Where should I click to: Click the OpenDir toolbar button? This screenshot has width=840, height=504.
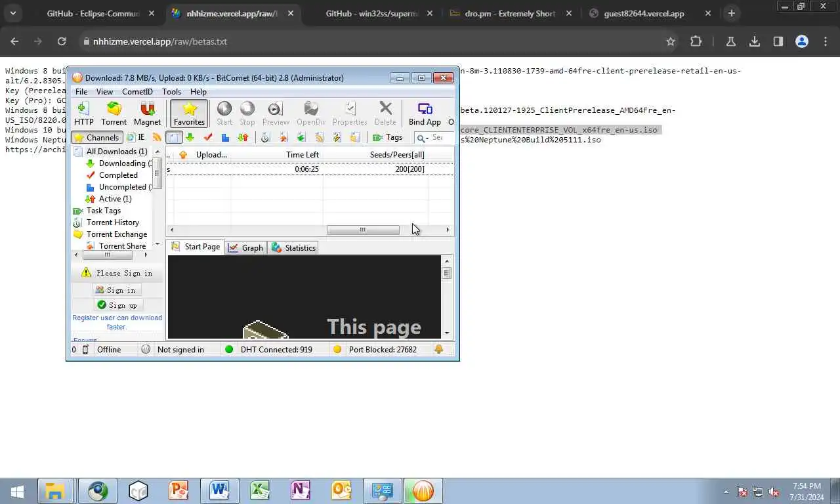311,114
